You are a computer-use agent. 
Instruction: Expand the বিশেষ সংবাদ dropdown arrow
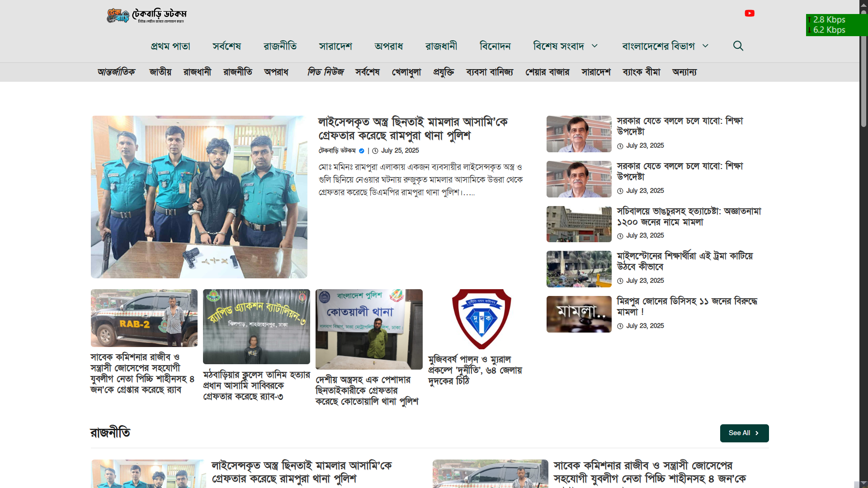click(595, 46)
